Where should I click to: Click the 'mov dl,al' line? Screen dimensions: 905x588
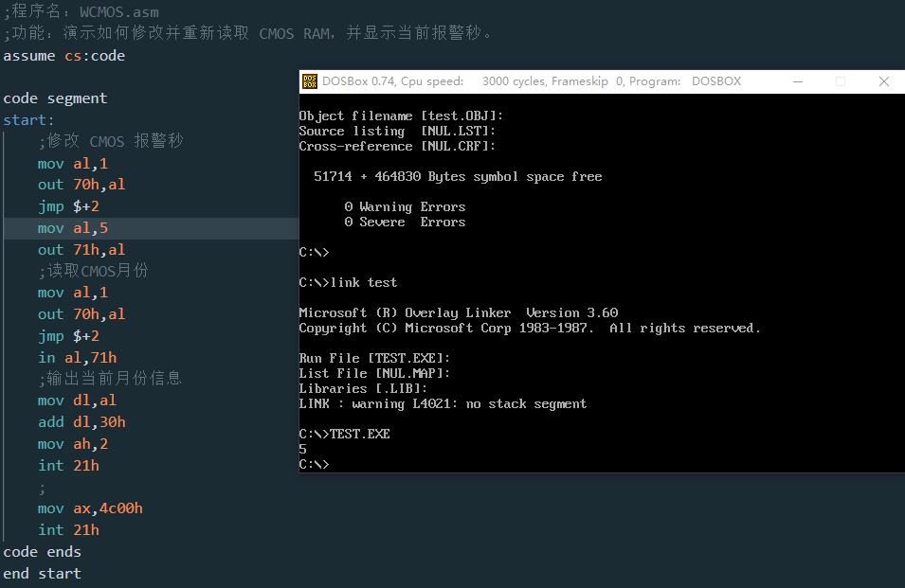(x=77, y=401)
